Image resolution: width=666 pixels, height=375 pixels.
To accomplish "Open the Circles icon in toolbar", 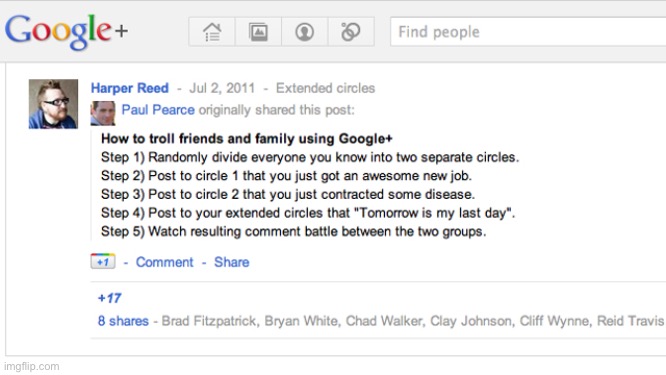I will (351, 32).
